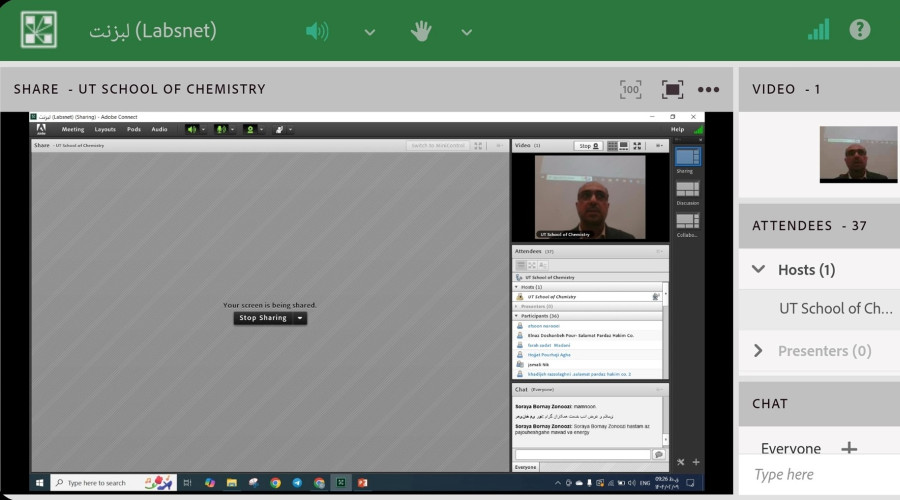Click the Chrome icon in the taskbar
This screenshot has height=500, width=900.
pyautogui.click(x=275, y=483)
